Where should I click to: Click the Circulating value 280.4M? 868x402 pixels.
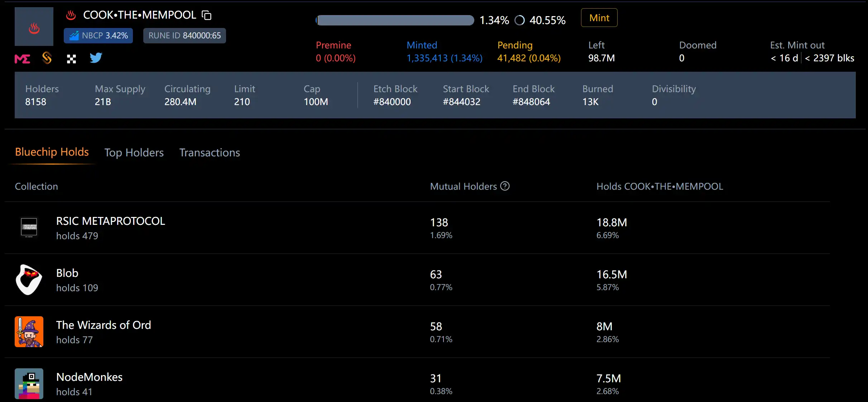click(x=180, y=102)
